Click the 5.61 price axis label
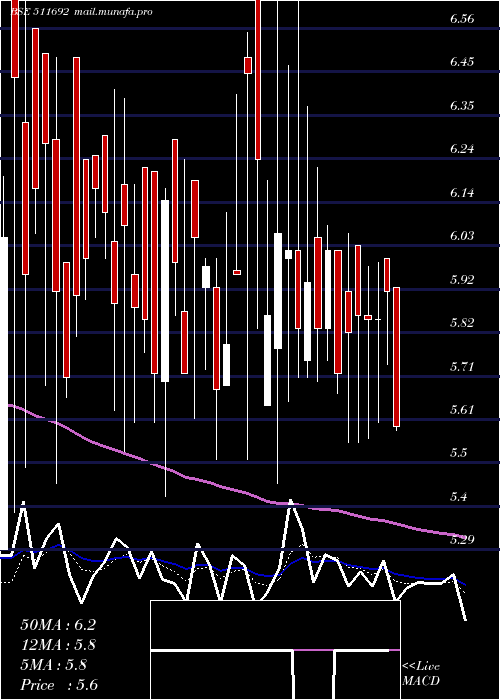 (462, 410)
